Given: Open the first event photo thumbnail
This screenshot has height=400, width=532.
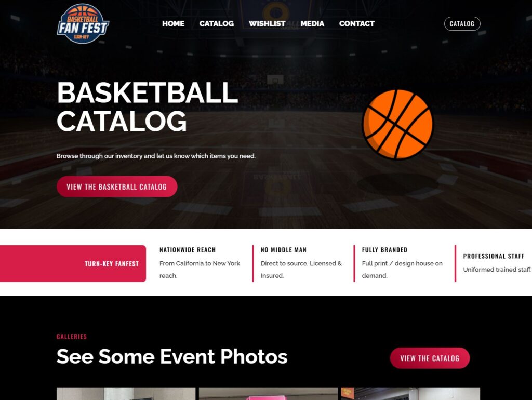Looking at the screenshot, I should (126, 394).
